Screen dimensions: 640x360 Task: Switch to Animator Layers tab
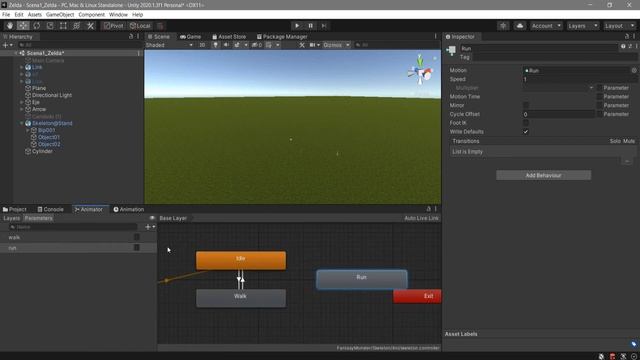11,218
